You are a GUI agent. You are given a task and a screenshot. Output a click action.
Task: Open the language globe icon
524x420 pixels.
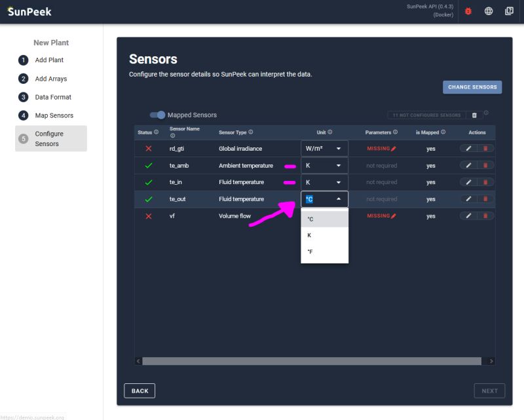point(489,11)
